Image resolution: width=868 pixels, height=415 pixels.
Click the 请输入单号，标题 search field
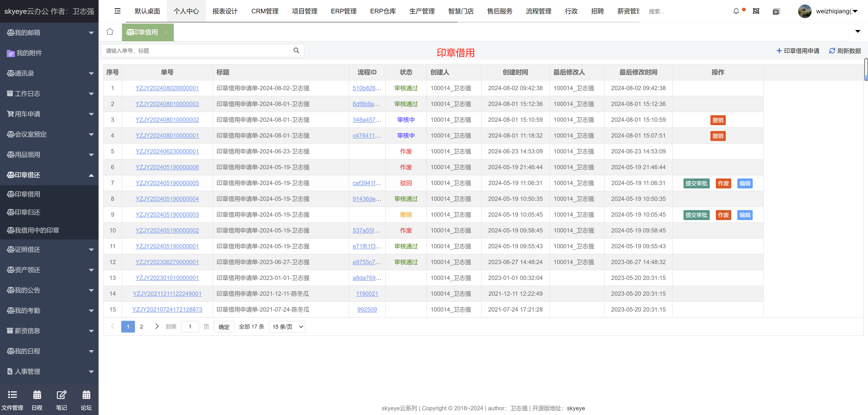[x=202, y=50]
